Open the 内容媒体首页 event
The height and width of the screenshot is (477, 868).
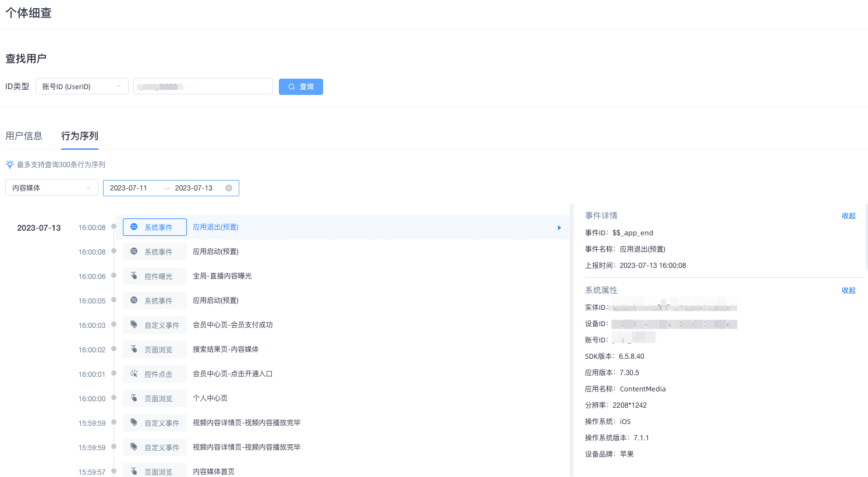pyautogui.click(x=214, y=472)
